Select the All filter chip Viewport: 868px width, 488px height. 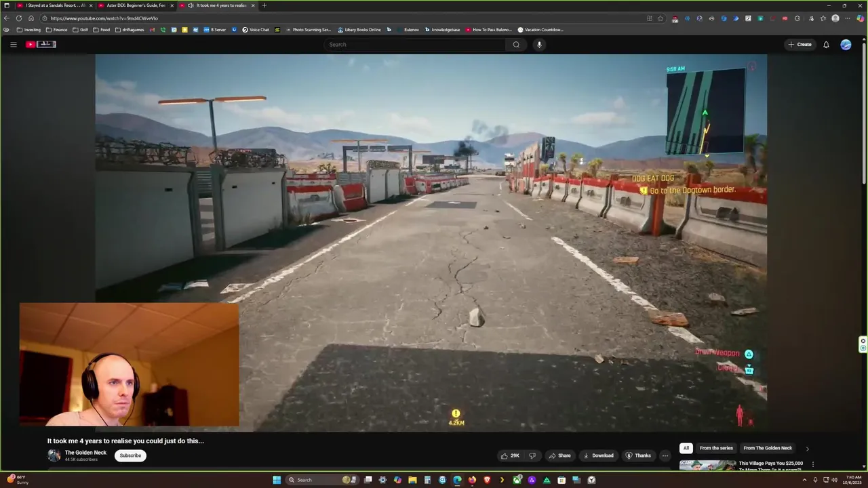686,448
